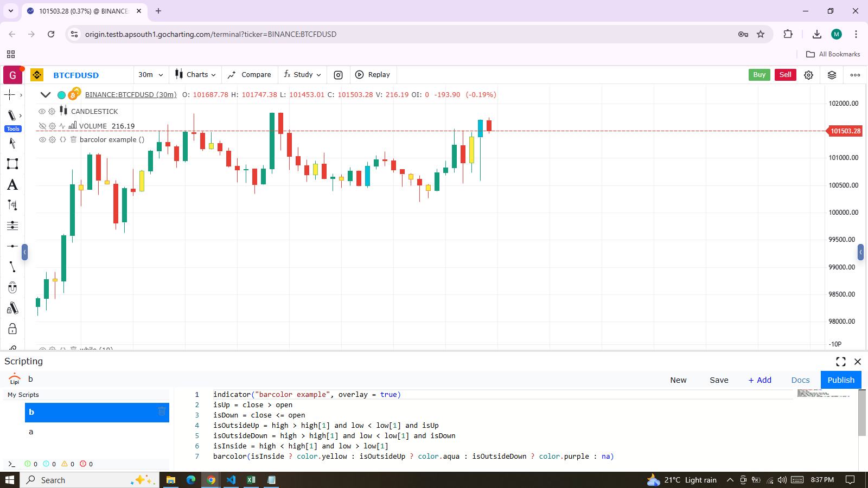Hide the CANDLESTICK series with eye icon
Screen dimensions: 868x488
click(x=42, y=111)
